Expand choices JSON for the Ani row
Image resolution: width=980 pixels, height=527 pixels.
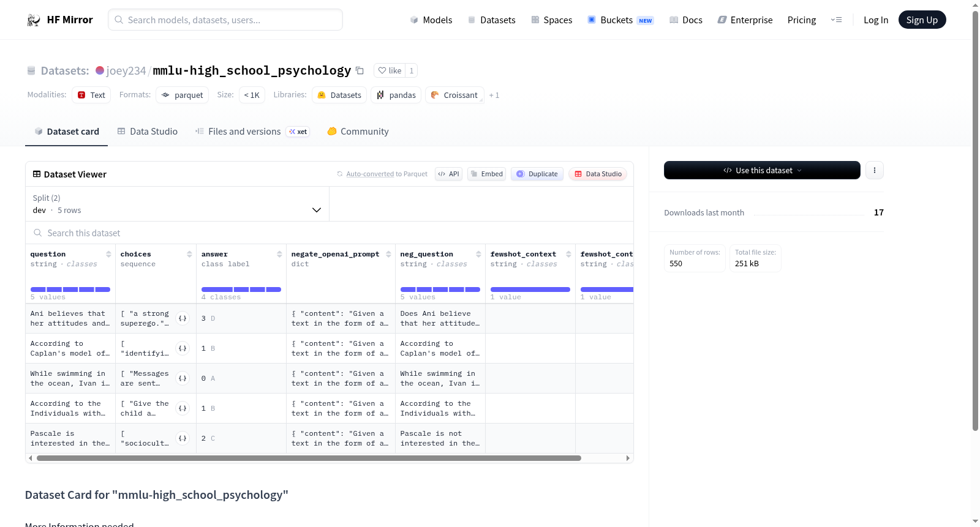183,318
